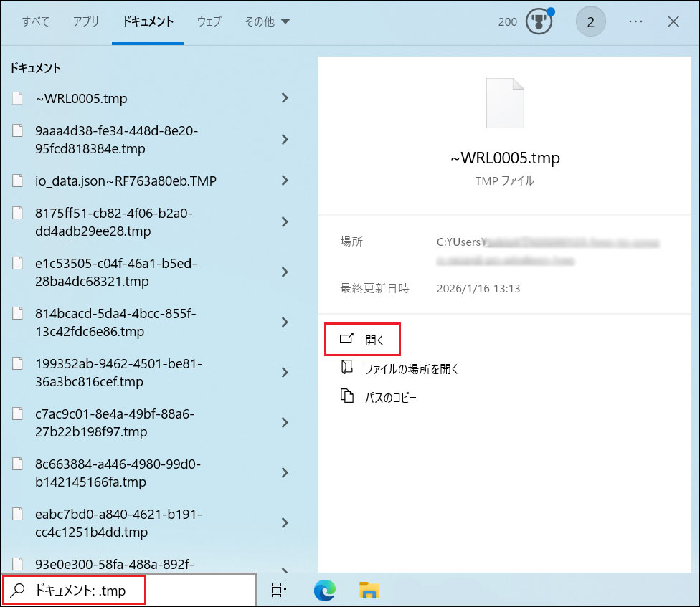Switch to the ウェブ tab
Viewport: 700px width, 607px height.
tap(209, 21)
